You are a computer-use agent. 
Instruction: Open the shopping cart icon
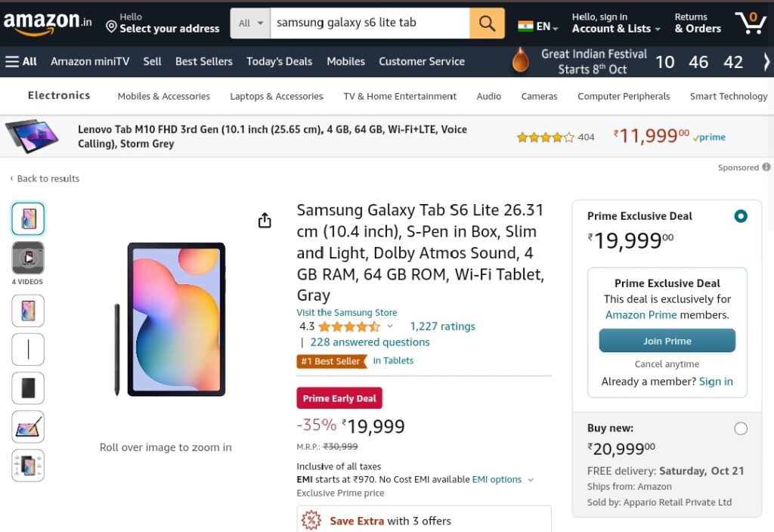(751, 23)
